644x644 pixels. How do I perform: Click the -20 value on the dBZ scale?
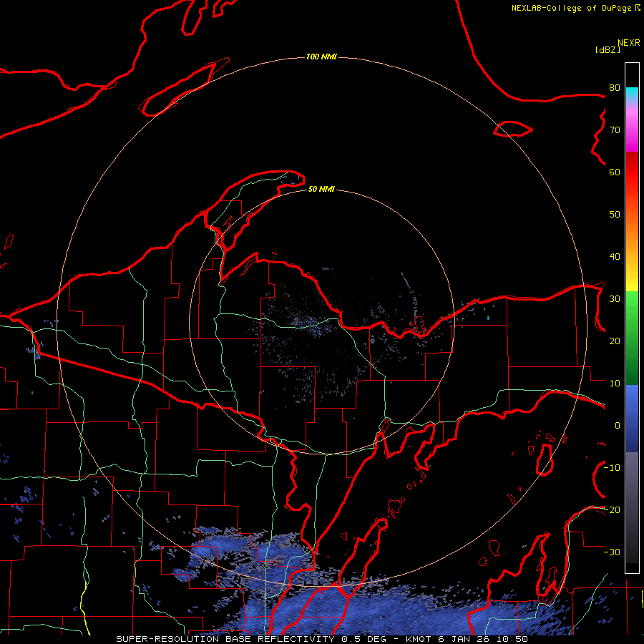point(613,510)
